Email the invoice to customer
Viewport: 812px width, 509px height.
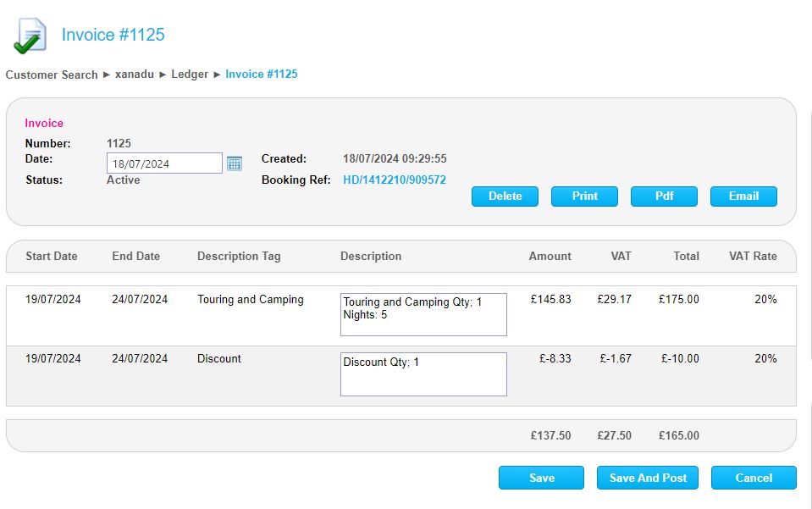point(743,196)
